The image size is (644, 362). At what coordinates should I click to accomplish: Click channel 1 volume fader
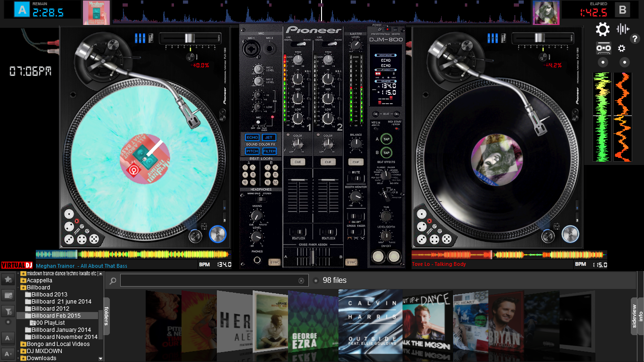pyautogui.click(x=298, y=181)
